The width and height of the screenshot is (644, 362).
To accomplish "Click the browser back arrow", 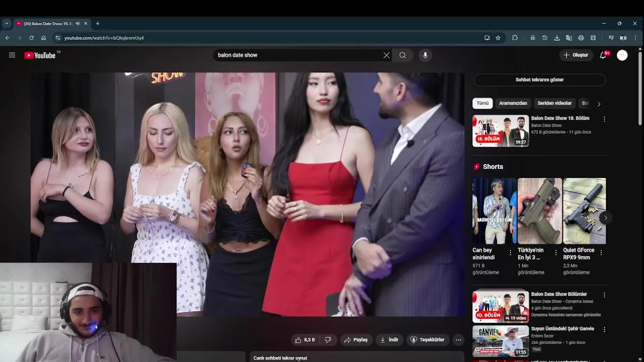I will pos(7,38).
